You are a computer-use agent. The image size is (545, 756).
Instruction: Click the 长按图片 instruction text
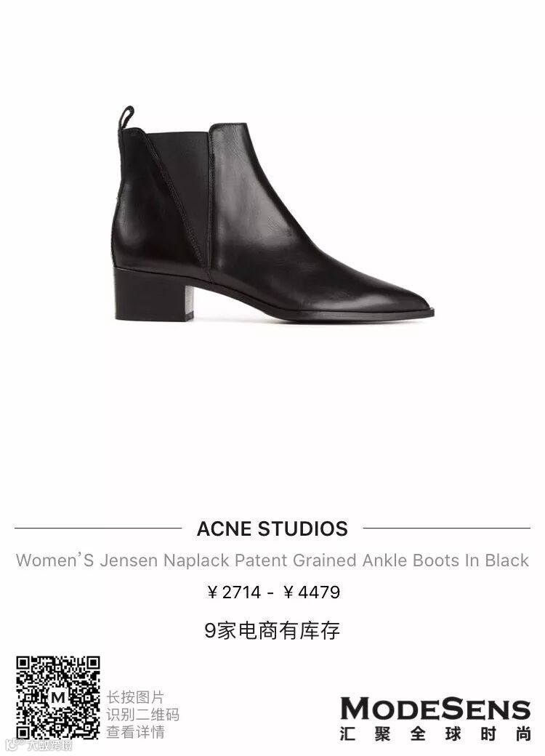tap(135, 696)
